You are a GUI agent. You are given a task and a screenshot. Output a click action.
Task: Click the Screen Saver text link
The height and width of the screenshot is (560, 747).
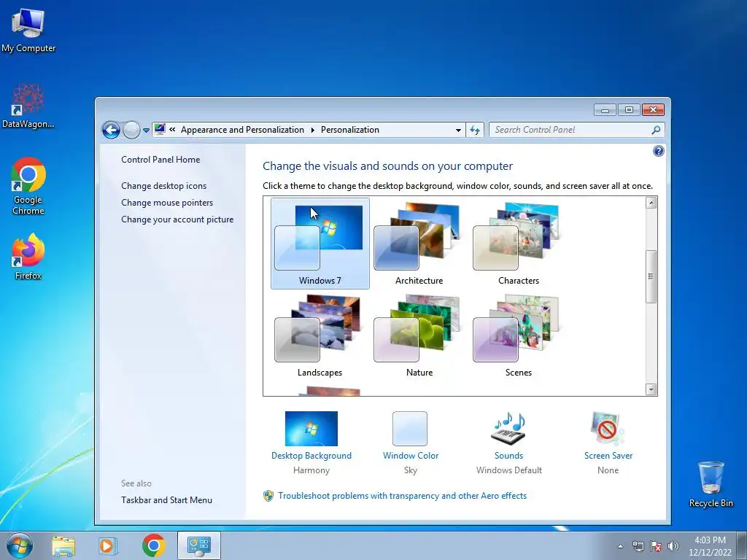[608, 456]
